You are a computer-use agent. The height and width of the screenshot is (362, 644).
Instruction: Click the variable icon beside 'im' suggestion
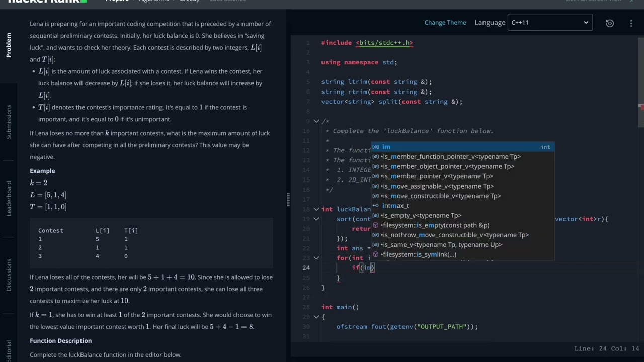point(375,147)
